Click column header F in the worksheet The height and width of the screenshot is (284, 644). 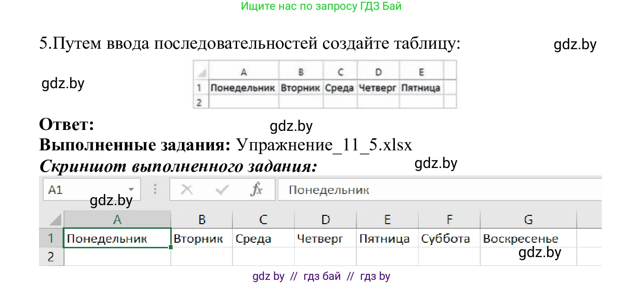(450, 219)
